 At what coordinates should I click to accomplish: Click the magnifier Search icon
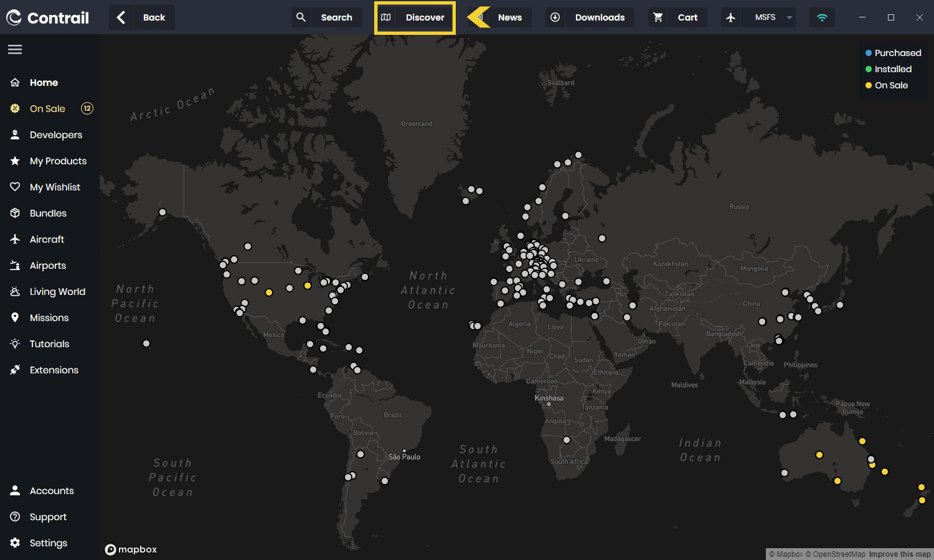click(301, 17)
